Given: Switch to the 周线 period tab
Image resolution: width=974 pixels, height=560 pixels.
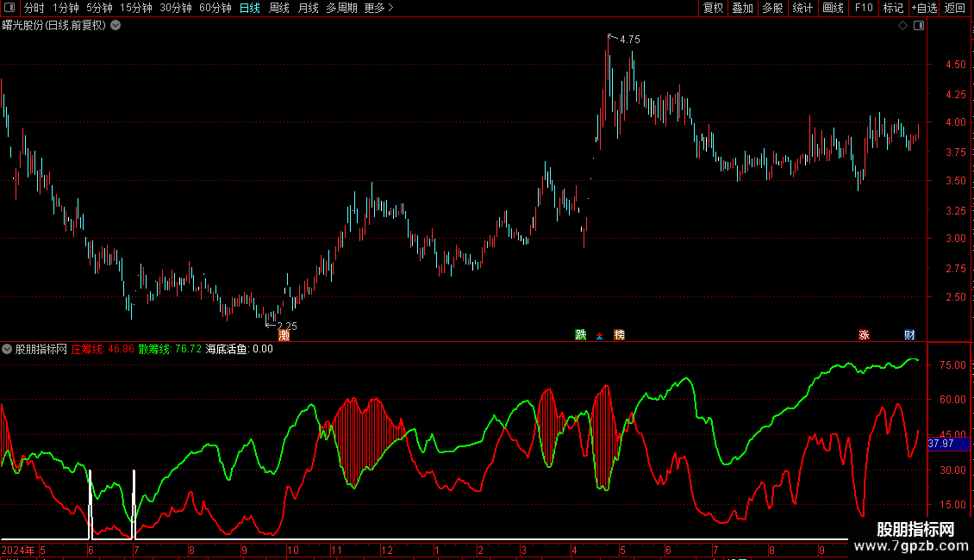Looking at the screenshot, I should (279, 8).
